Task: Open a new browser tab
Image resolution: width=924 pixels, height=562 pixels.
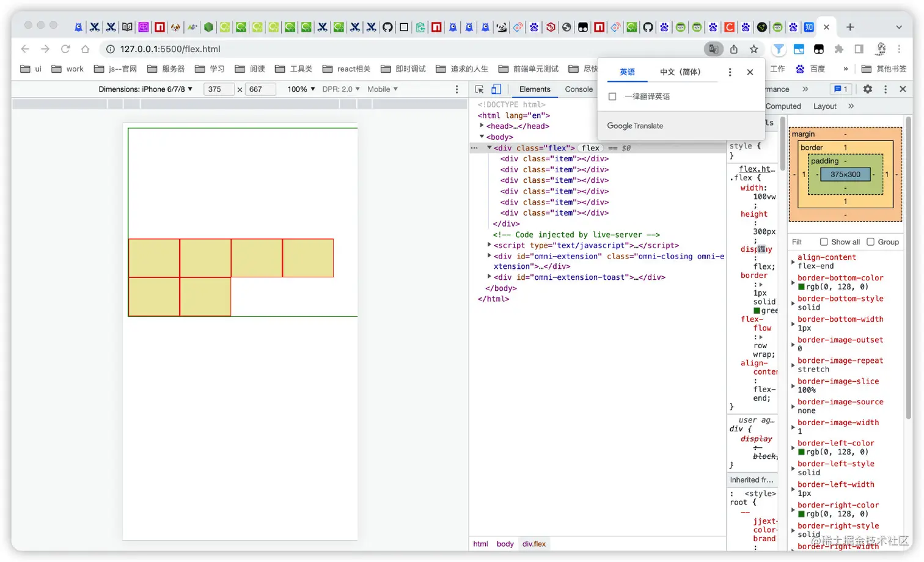Action: tap(850, 27)
